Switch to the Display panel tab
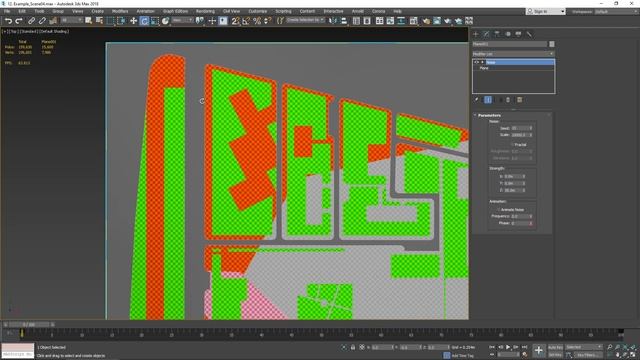Image resolution: width=640 pixels, height=360 pixels. (x=518, y=34)
